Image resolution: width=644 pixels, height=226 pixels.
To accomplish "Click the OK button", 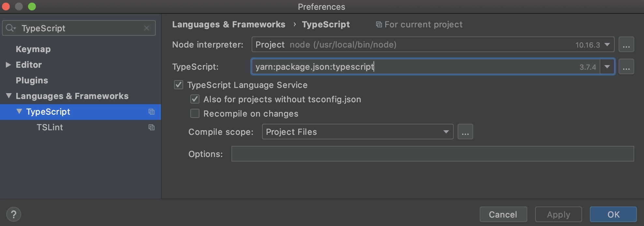I will [613, 214].
